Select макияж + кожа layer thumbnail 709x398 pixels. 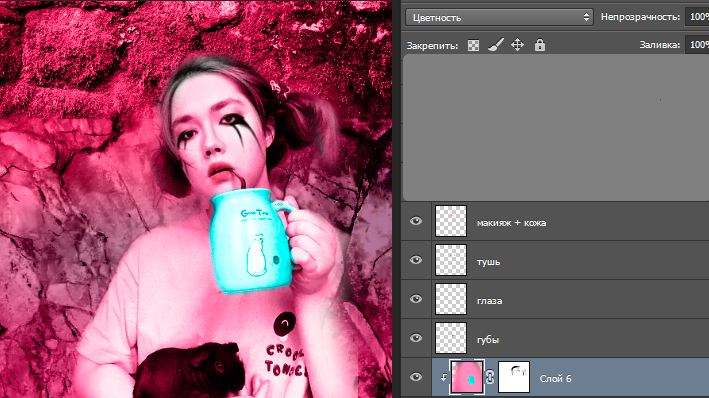tap(451, 221)
